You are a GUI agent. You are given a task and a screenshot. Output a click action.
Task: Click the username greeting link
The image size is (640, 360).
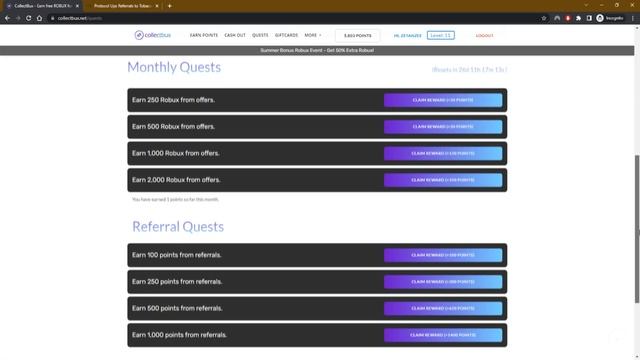coord(407,36)
